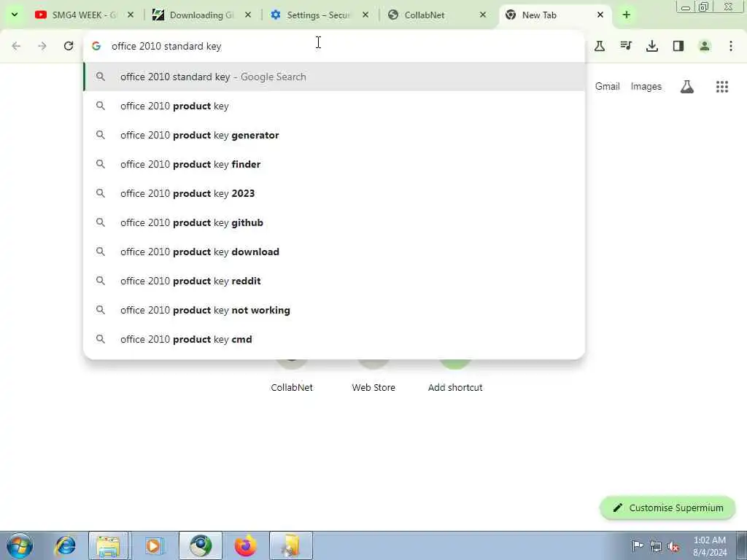Open the Windows Start menu

point(20,545)
